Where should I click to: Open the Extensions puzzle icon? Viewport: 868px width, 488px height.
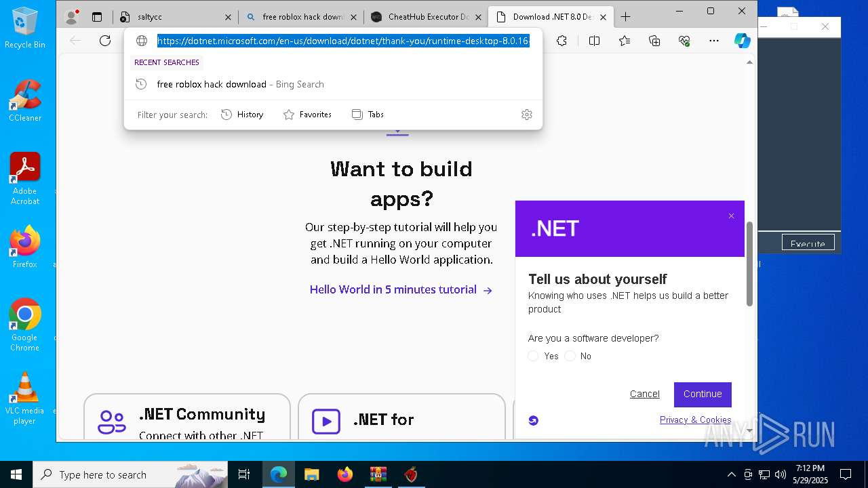(562, 41)
